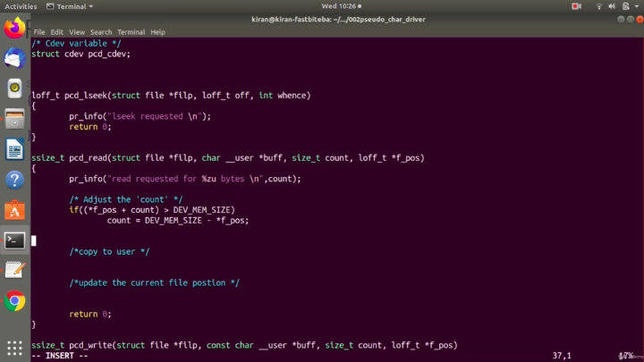This screenshot has height=362, width=644.
Task: Click the '/*copy to user */' comment
Action: click(109, 251)
